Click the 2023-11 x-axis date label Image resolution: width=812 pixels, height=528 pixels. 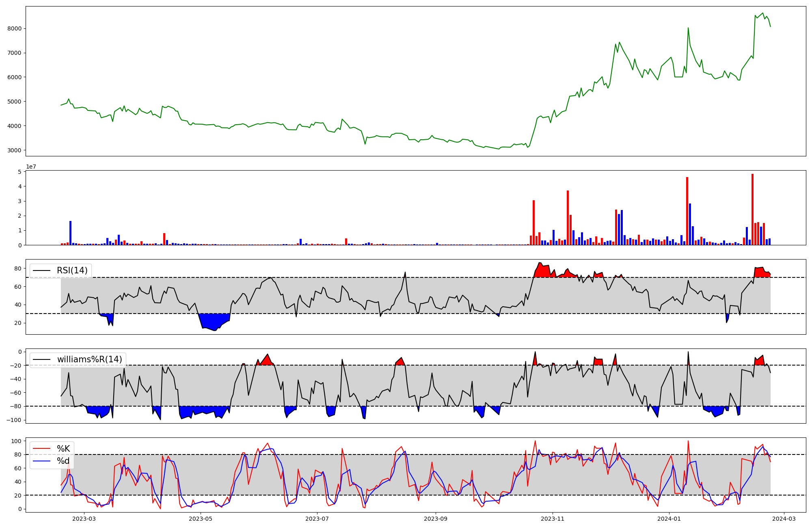click(552, 519)
